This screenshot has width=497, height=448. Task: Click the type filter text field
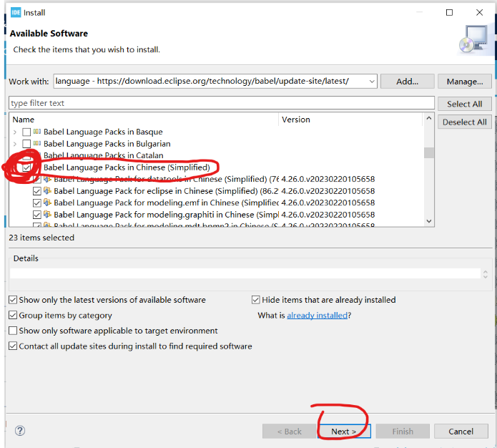point(221,103)
